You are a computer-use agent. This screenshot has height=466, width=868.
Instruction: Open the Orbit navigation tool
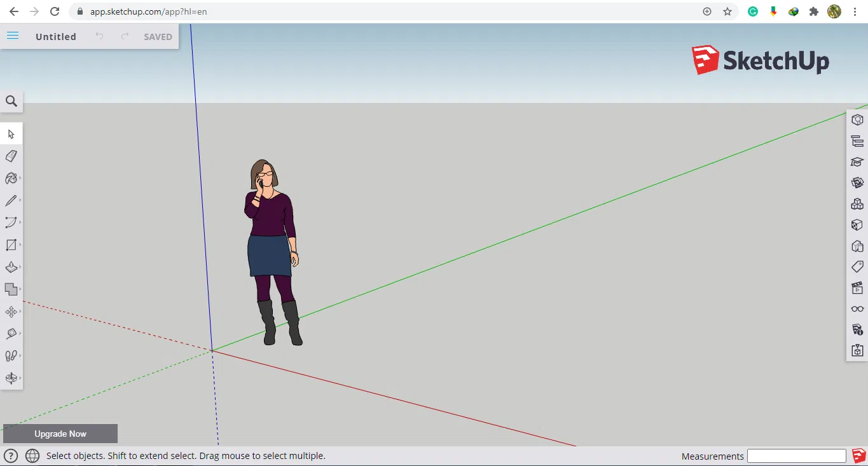(x=11, y=378)
